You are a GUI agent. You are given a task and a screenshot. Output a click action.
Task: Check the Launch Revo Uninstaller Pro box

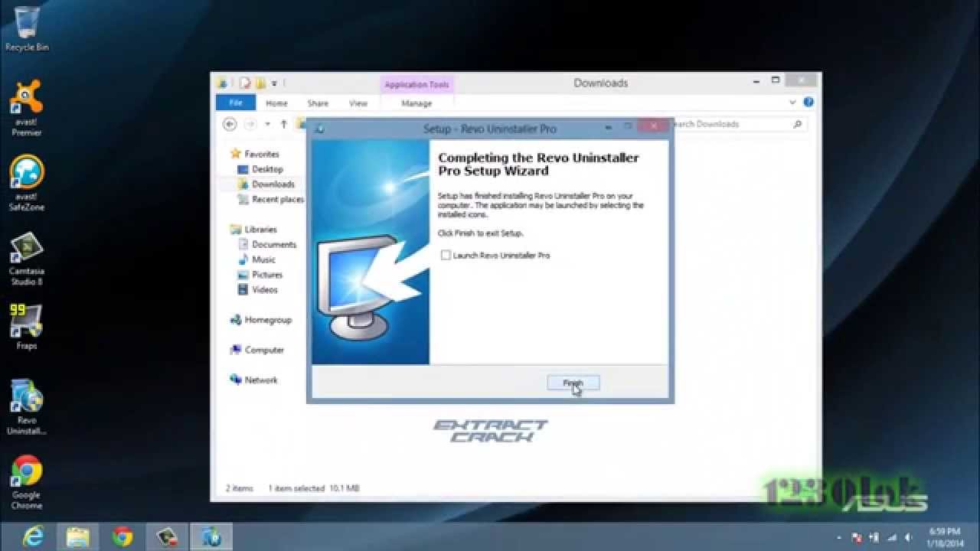coord(446,256)
